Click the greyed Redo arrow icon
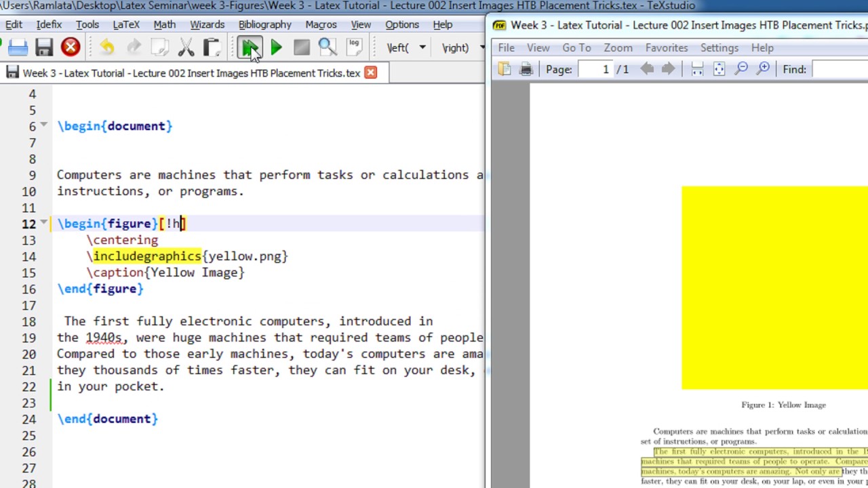The height and width of the screenshot is (488, 868). click(x=134, y=47)
